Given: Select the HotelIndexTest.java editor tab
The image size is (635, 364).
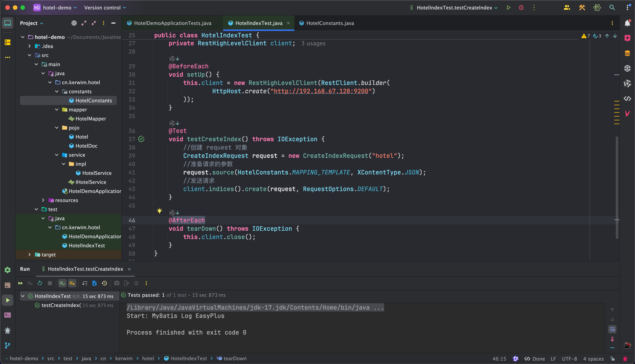Looking at the screenshot, I should (259, 23).
